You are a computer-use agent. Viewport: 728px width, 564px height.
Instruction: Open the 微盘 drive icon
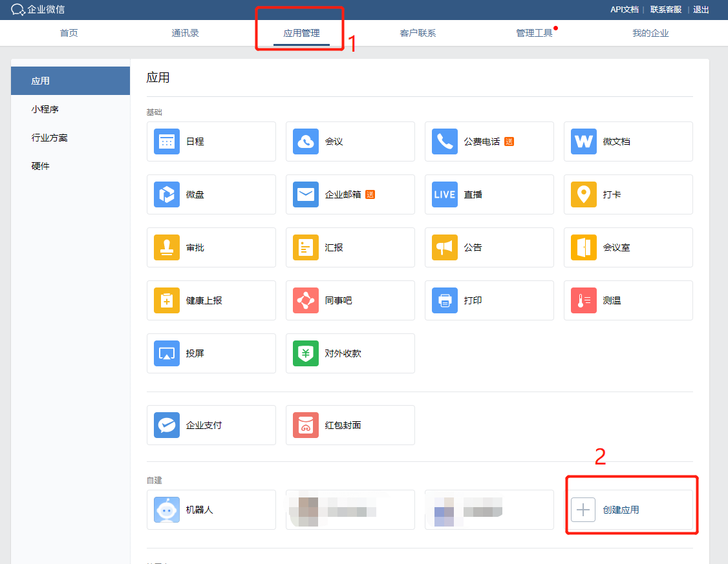tap(167, 194)
